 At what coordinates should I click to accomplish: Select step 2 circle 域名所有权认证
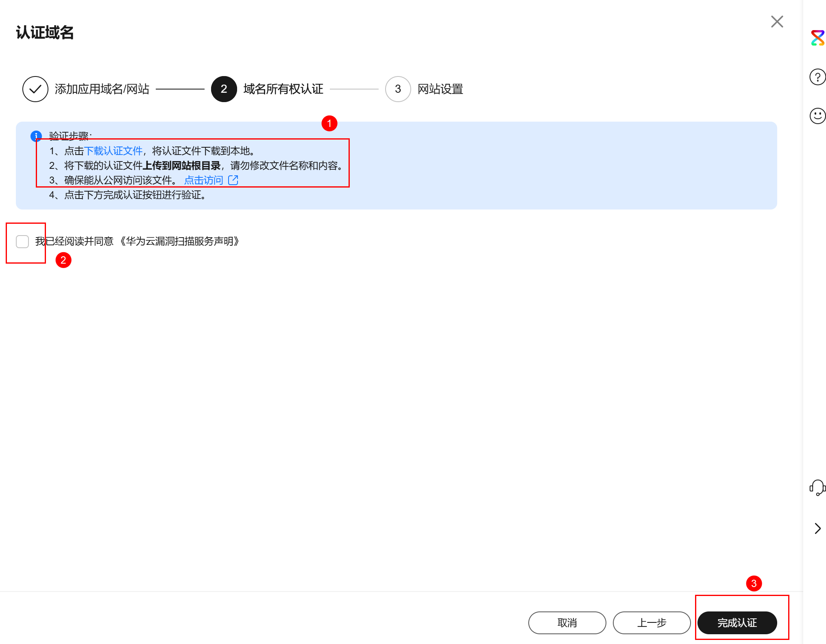pos(224,89)
